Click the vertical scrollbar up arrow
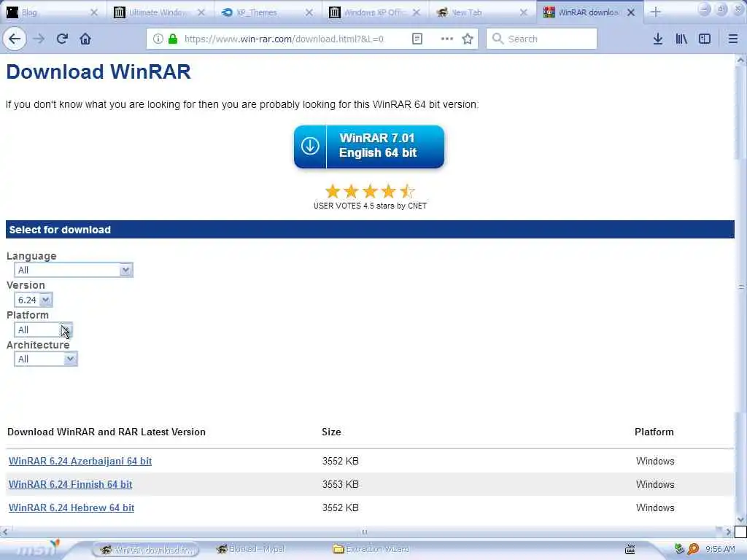 (x=740, y=61)
